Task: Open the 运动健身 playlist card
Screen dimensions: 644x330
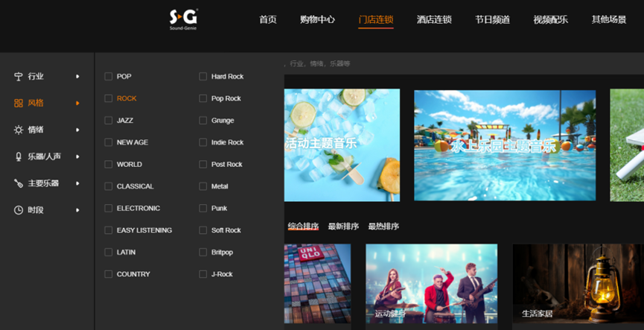Action: pos(431,284)
